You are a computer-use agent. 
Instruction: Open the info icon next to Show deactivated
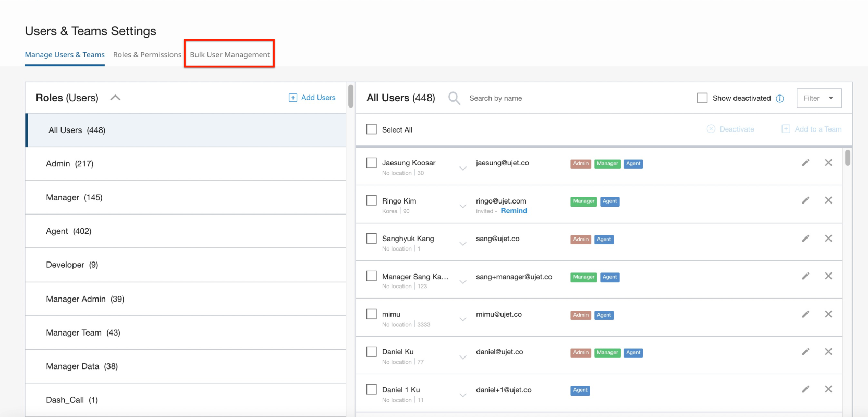(x=780, y=99)
